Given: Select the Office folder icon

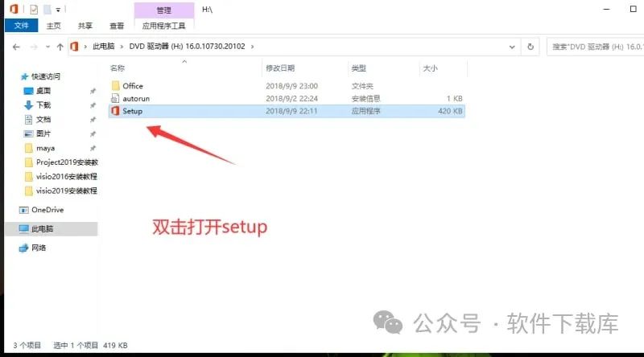Looking at the screenshot, I should [115, 85].
